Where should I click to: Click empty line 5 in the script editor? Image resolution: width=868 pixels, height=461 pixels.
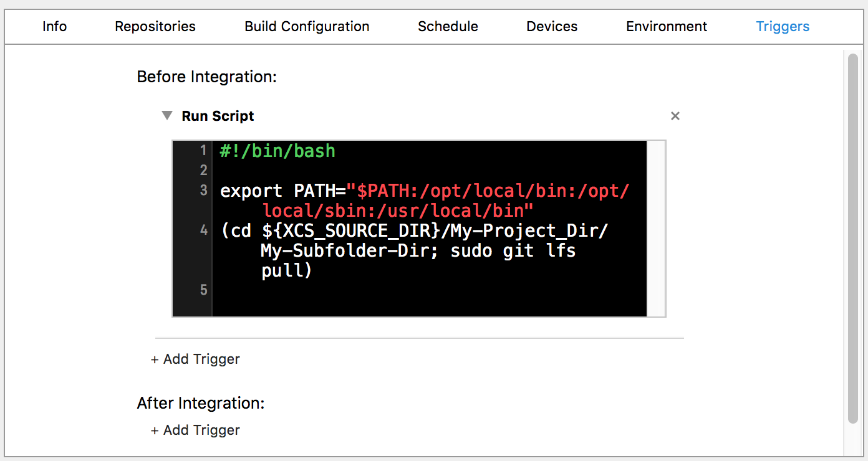coord(374,290)
